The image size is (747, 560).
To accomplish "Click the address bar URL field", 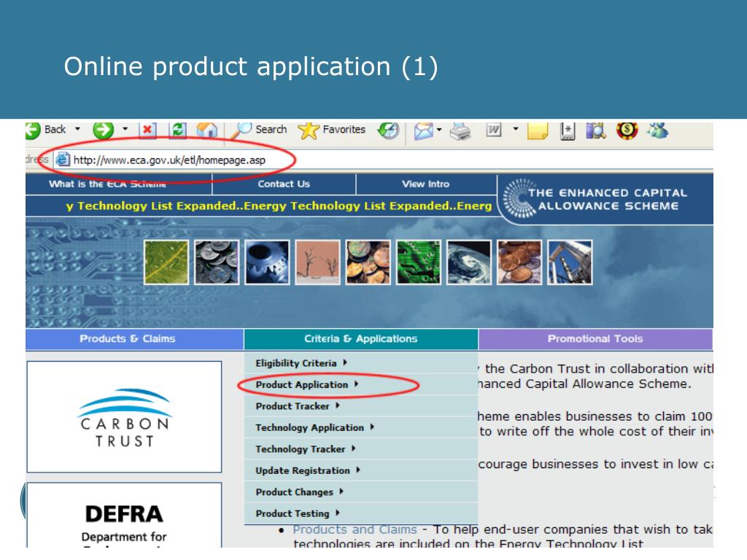I will (384, 160).
